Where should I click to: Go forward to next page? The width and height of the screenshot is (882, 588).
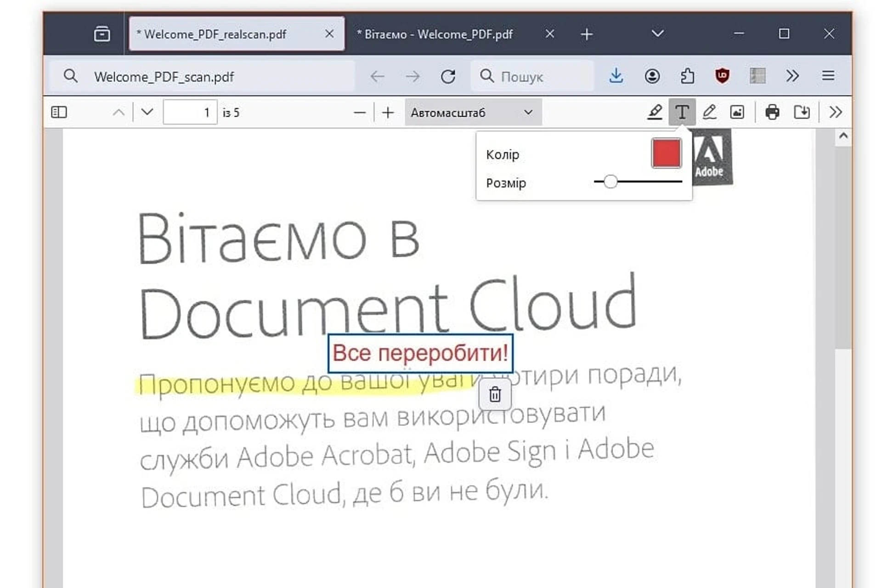pos(413,76)
